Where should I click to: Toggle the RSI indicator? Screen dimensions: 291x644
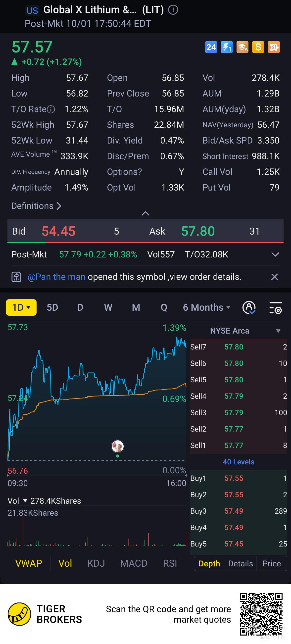(170, 563)
